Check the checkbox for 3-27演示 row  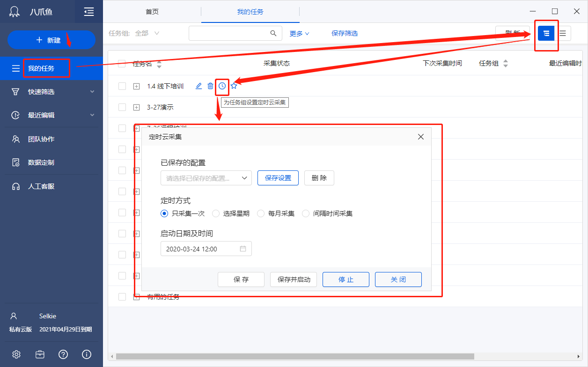(x=122, y=107)
